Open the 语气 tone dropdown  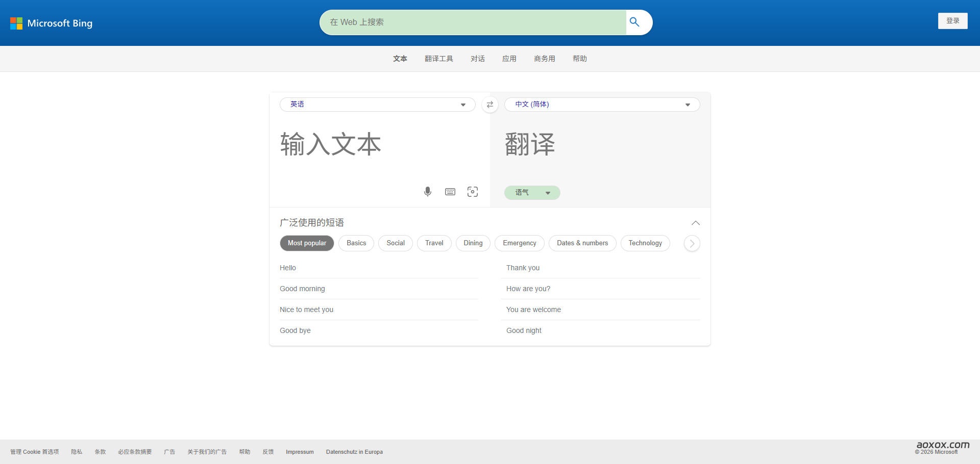(532, 192)
